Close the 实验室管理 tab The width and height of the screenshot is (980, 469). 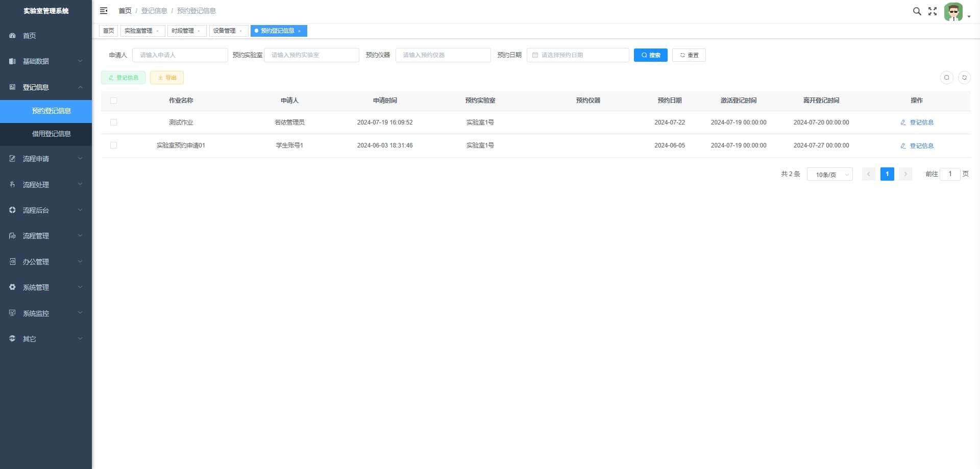(x=158, y=31)
